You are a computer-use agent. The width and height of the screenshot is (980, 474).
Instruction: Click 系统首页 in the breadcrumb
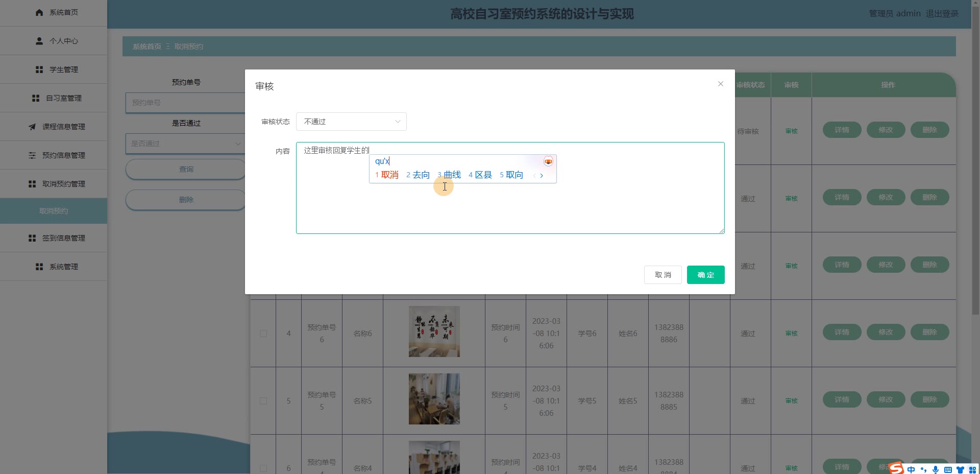click(x=147, y=46)
